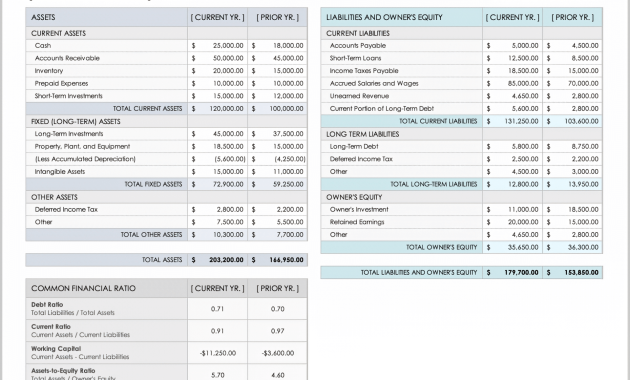Click Total Liabilities and Owner's Equity 179,700.00
This screenshot has height=380, width=630.
click(x=521, y=272)
